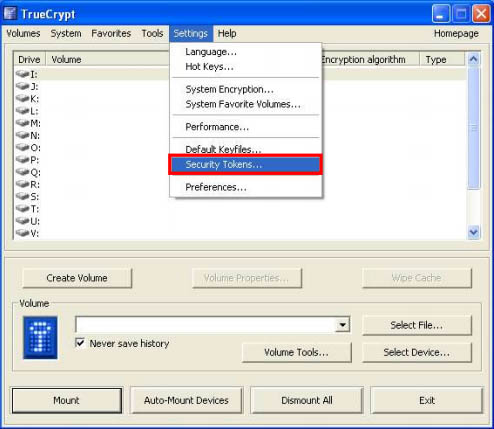Click the Select File... button
Image resolution: width=494 pixels, height=429 pixels.
(x=417, y=325)
